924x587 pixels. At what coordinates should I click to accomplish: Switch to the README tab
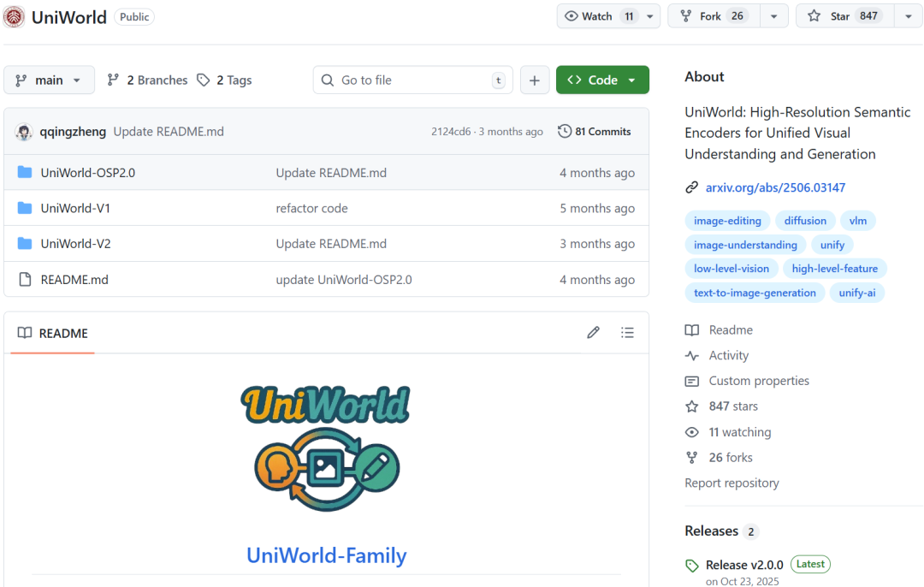pyautogui.click(x=52, y=333)
